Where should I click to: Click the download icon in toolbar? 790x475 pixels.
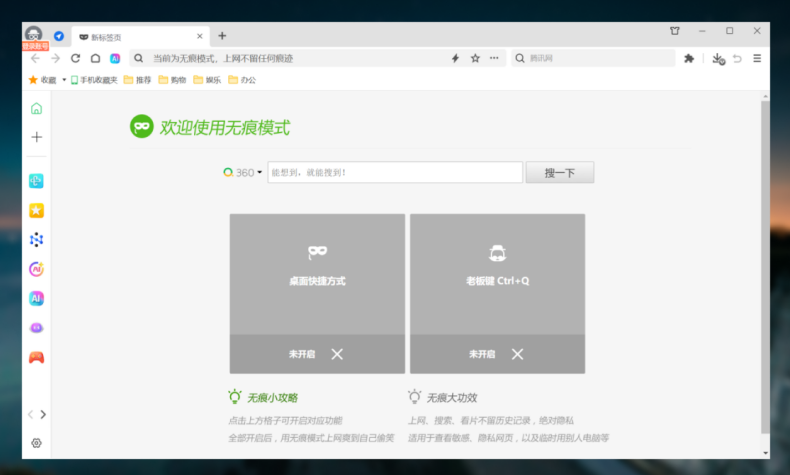click(x=717, y=59)
